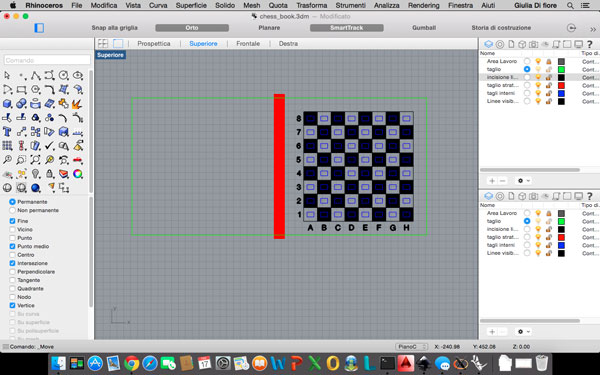Click the Explode tool with orange burst
This screenshot has height=375, width=600.
78,104
